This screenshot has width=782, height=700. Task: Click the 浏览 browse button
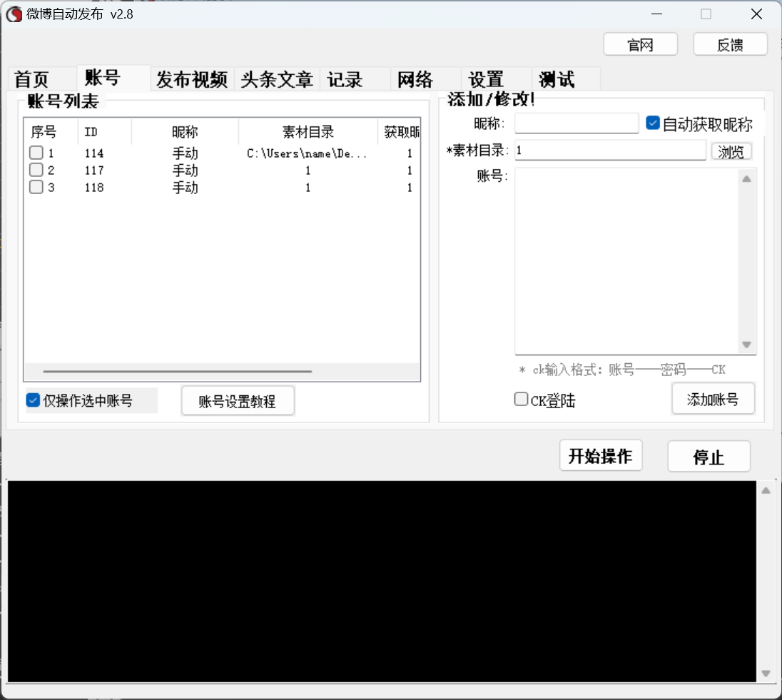click(x=731, y=151)
